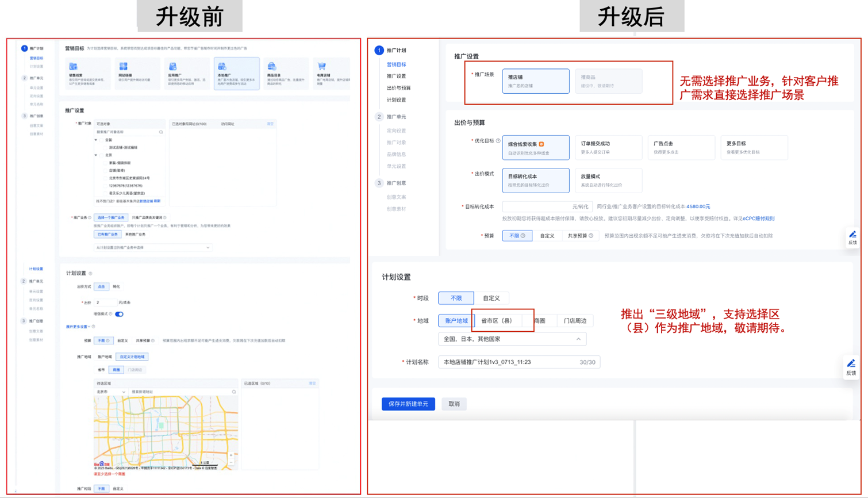The height and width of the screenshot is (498, 868).
Task: Choose the 网站链接 goal icon
Action: pos(123,67)
